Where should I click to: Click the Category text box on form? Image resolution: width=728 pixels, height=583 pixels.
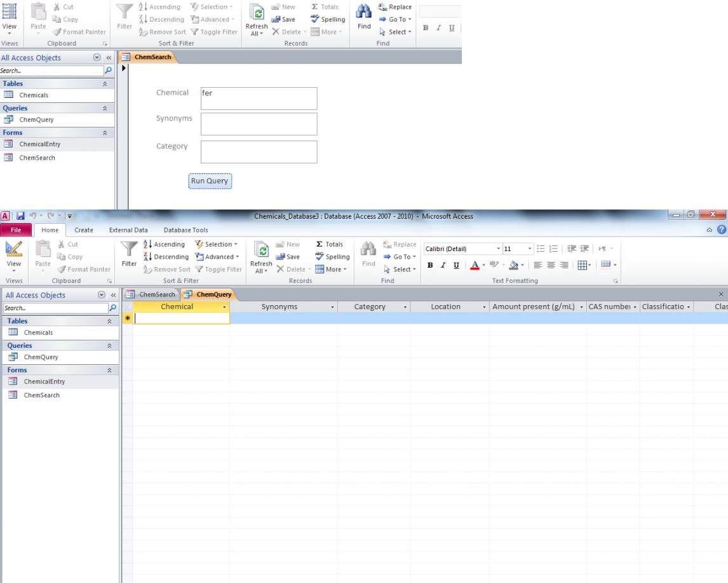259,152
